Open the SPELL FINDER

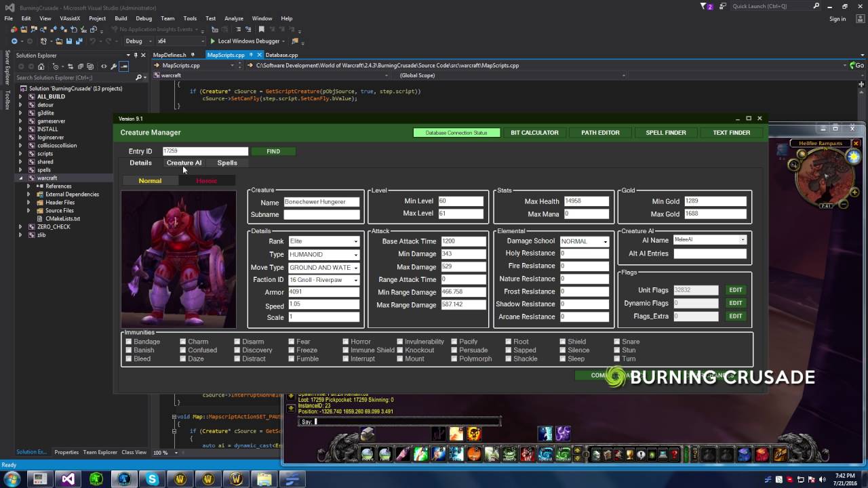[x=666, y=133]
